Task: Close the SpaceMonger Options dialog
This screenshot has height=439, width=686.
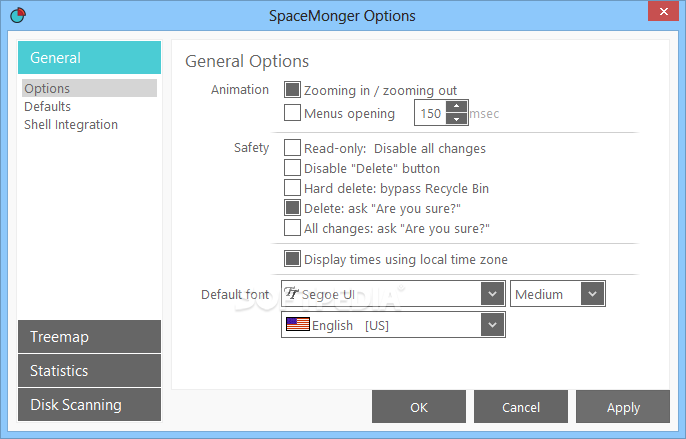Action: coord(663,11)
